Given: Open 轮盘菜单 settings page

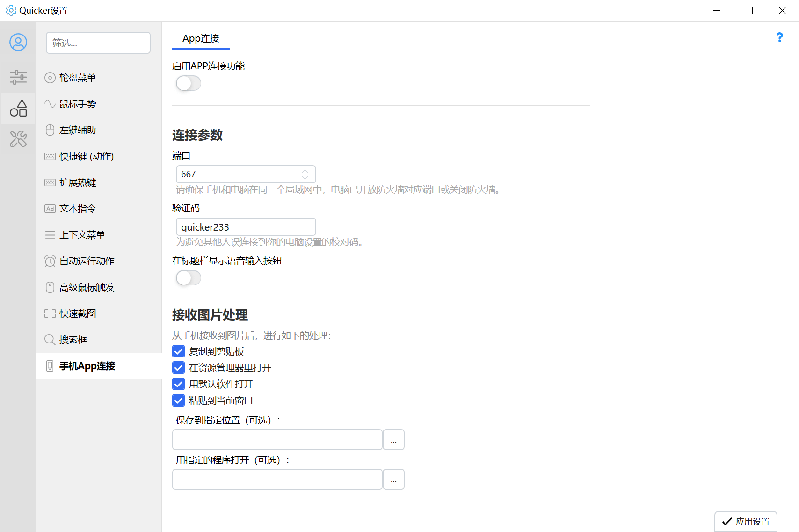Looking at the screenshot, I should tap(99, 78).
